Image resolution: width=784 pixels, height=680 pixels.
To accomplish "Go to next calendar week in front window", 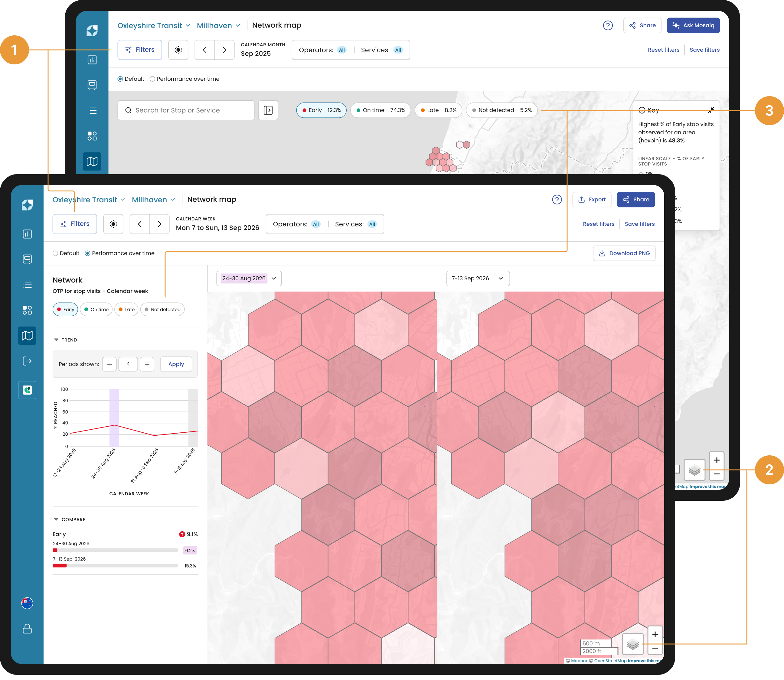I will 159,224.
